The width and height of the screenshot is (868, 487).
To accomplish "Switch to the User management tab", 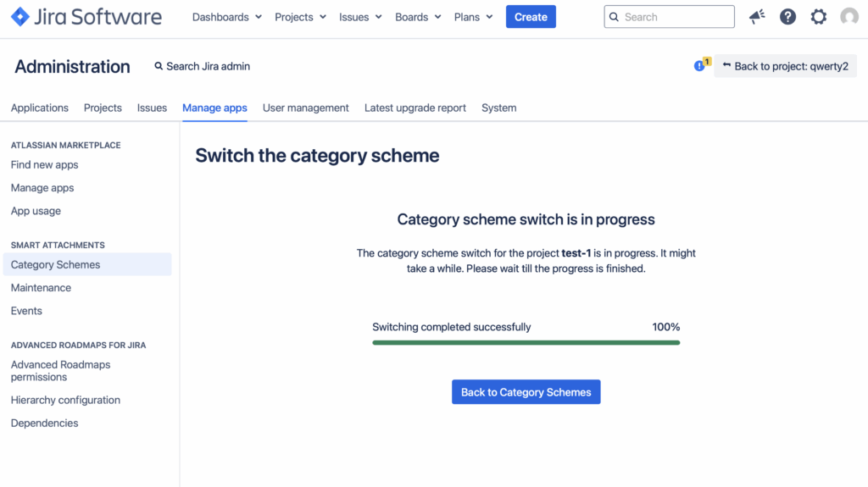I will click(x=305, y=108).
